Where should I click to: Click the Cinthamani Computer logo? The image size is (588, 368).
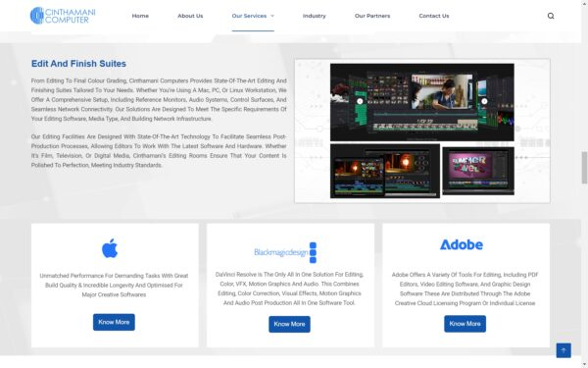tap(63, 16)
